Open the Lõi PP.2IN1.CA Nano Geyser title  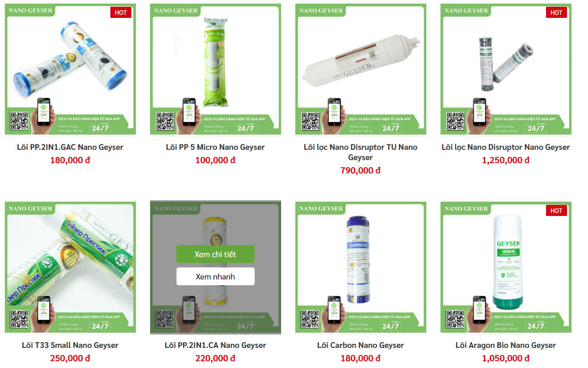(x=215, y=345)
